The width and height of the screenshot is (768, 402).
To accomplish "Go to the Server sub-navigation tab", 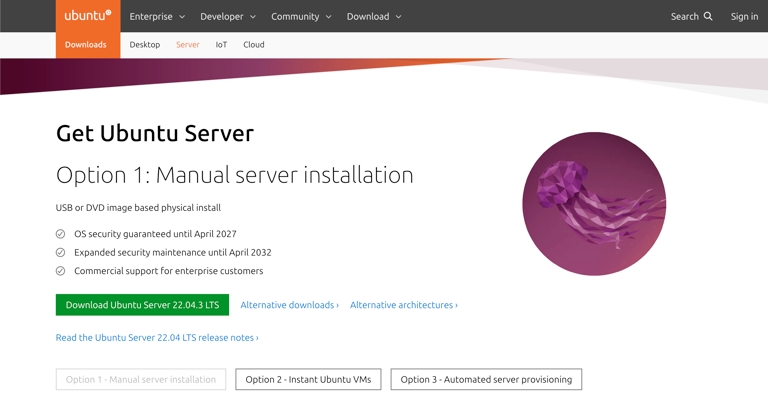I will [188, 45].
